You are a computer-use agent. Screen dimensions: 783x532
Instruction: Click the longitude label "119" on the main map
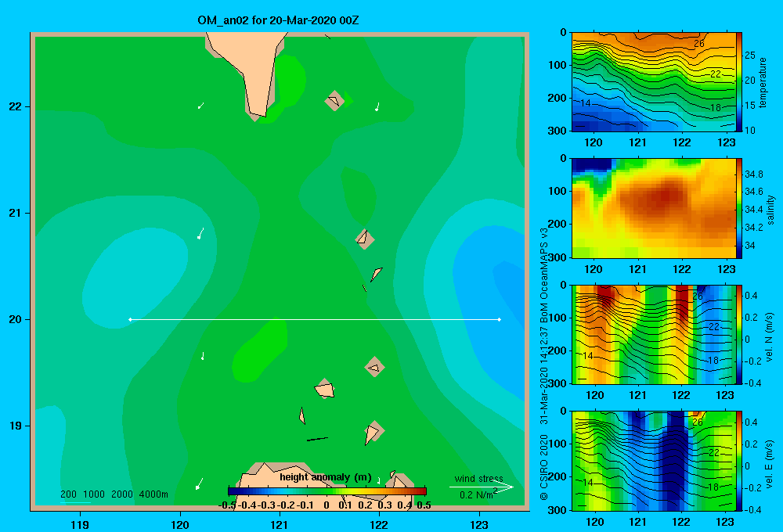coord(80,524)
